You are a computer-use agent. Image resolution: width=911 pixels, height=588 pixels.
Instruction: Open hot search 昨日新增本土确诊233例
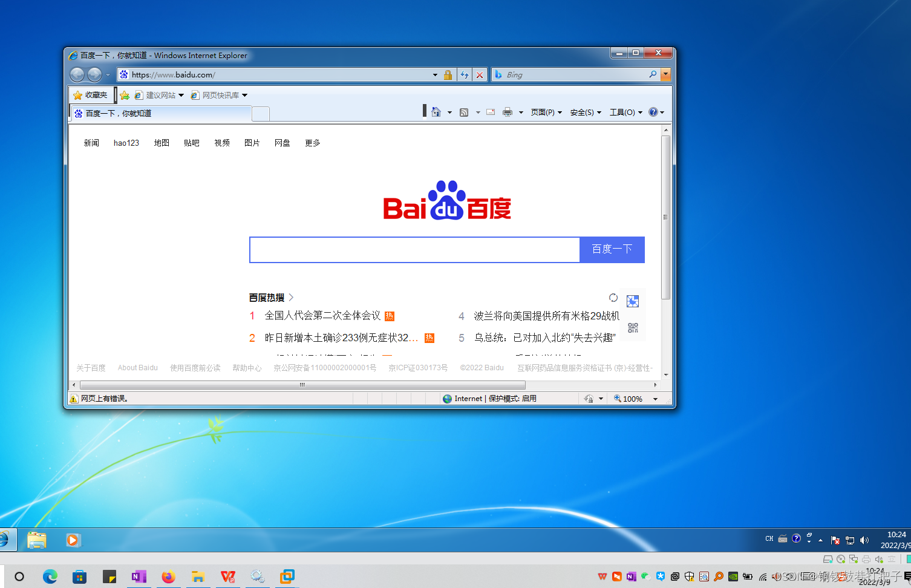[x=342, y=338]
